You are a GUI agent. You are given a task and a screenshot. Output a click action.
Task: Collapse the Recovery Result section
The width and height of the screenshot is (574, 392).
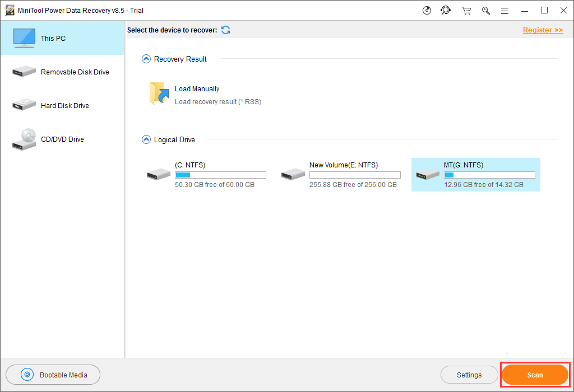(x=146, y=59)
